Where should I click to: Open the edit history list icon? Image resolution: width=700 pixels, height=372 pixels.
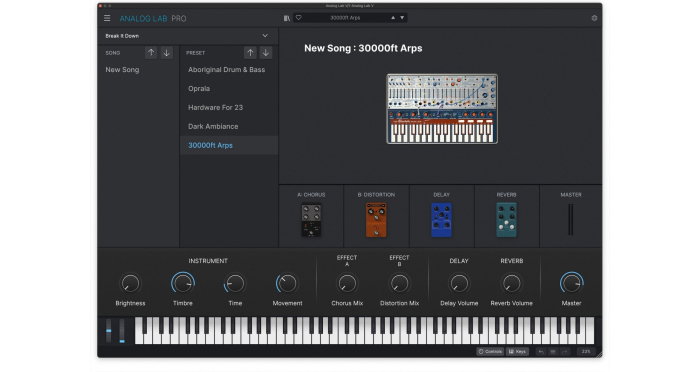[553, 351]
